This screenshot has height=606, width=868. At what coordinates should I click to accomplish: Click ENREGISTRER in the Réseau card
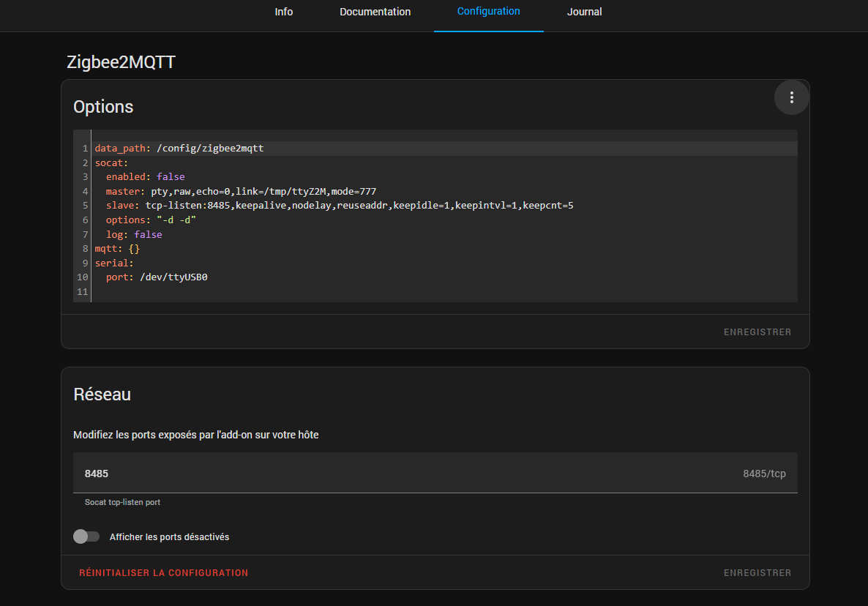(x=757, y=573)
